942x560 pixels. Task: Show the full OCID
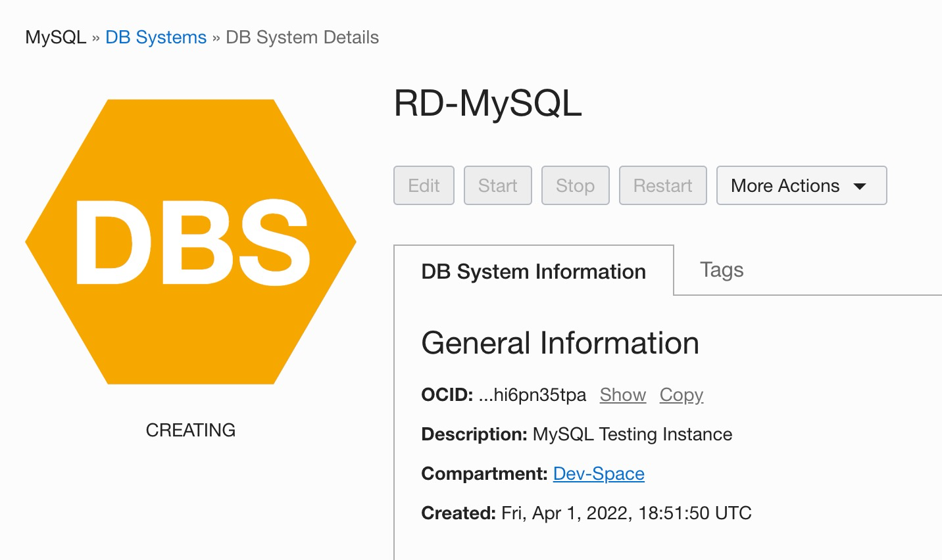(622, 394)
